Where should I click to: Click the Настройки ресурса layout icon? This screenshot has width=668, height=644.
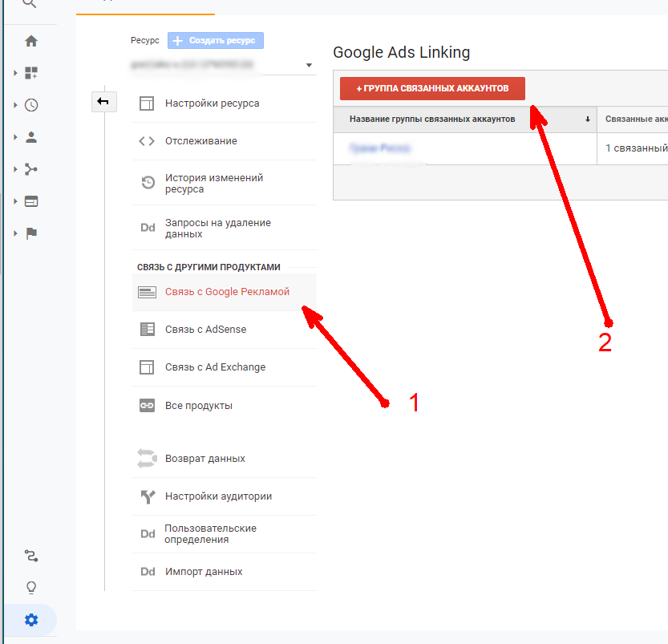pyautogui.click(x=147, y=103)
